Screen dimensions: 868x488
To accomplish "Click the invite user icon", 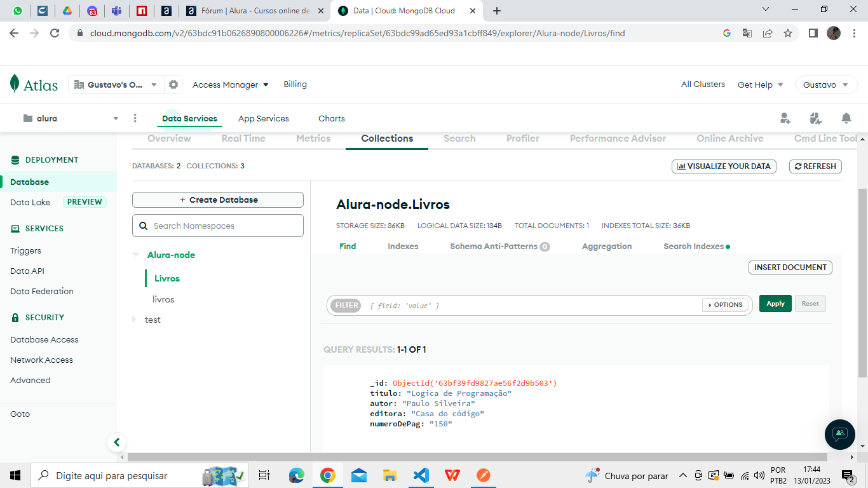I will coord(785,118).
